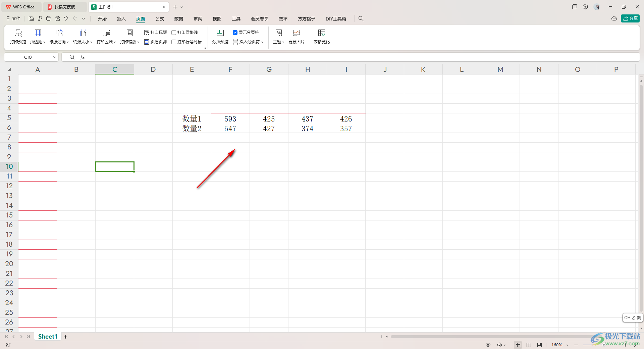
Task: Click the export/share icon next to Save
Action: pos(40,18)
